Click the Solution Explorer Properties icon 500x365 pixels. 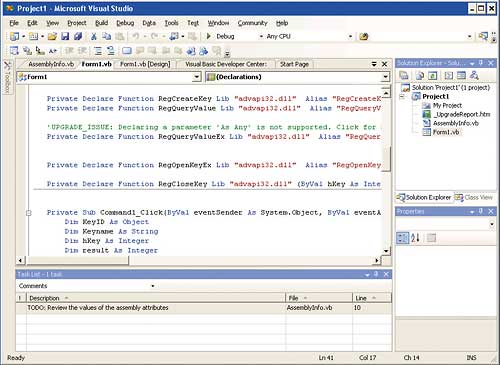coord(404,76)
